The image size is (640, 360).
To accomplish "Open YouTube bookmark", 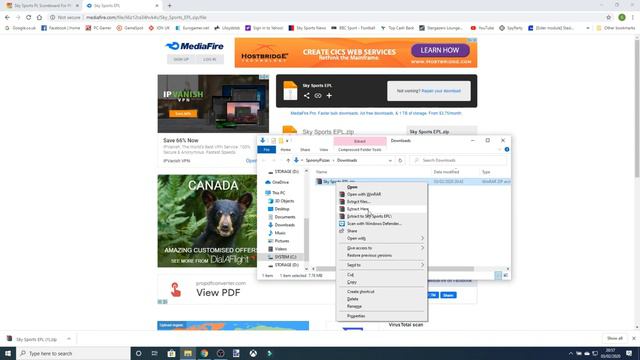I will 482,28.
